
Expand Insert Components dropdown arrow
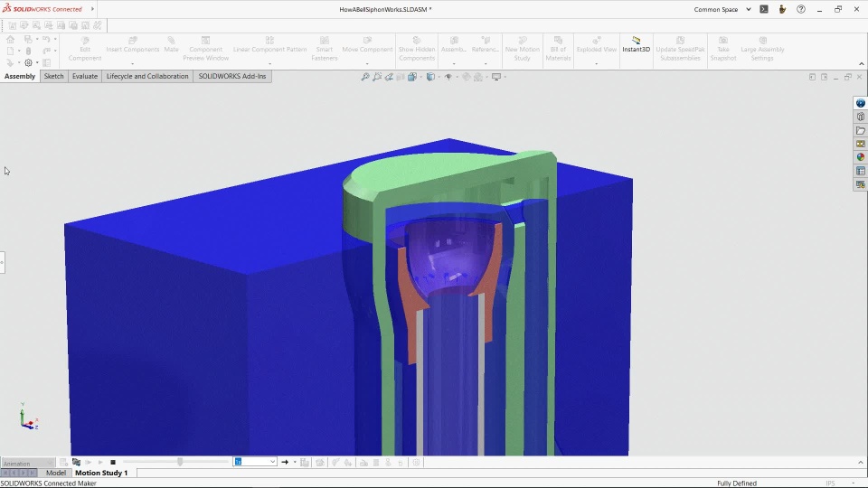click(132, 63)
